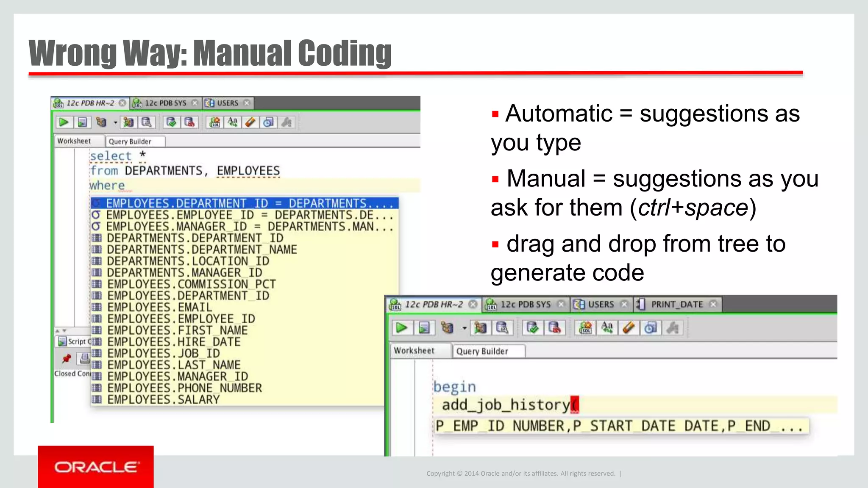Viewport: 868px width, 488px height.
Task: Switch to 12c PDB SYS tab in lower window
Action: (525, 305)
